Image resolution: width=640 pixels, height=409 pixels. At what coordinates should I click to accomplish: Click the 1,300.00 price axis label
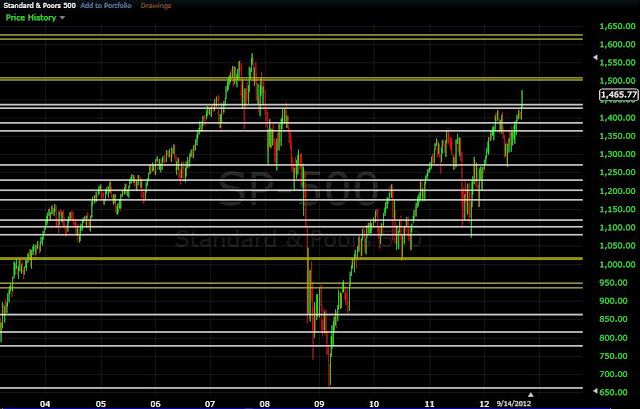click(x=618, y=154)
